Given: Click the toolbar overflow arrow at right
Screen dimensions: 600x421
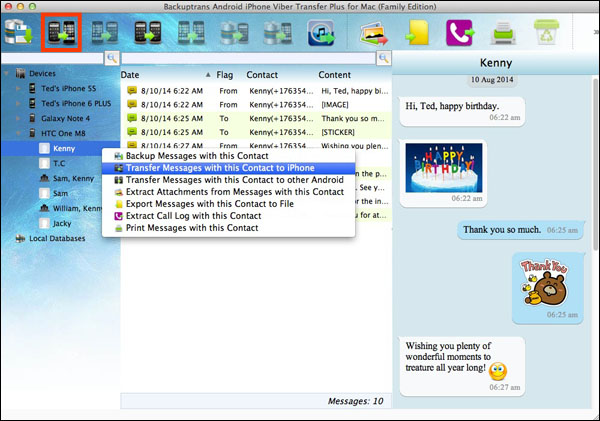Looking at the screenshot, I should coord(596,32).
